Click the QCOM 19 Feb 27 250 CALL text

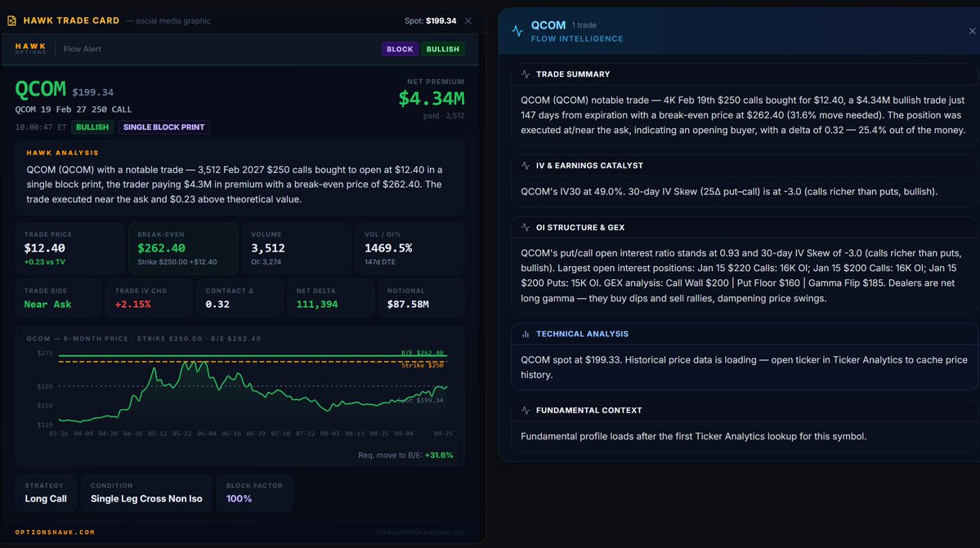point(73,109)
